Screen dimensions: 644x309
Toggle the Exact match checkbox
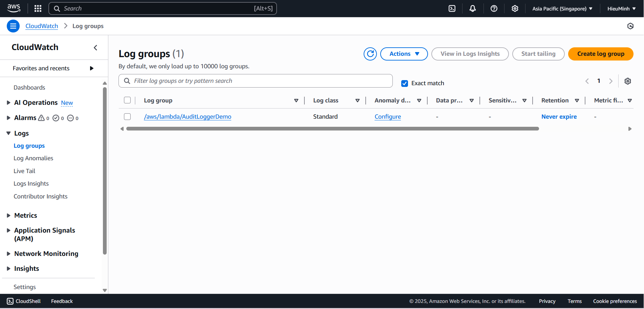pos(405,84)
